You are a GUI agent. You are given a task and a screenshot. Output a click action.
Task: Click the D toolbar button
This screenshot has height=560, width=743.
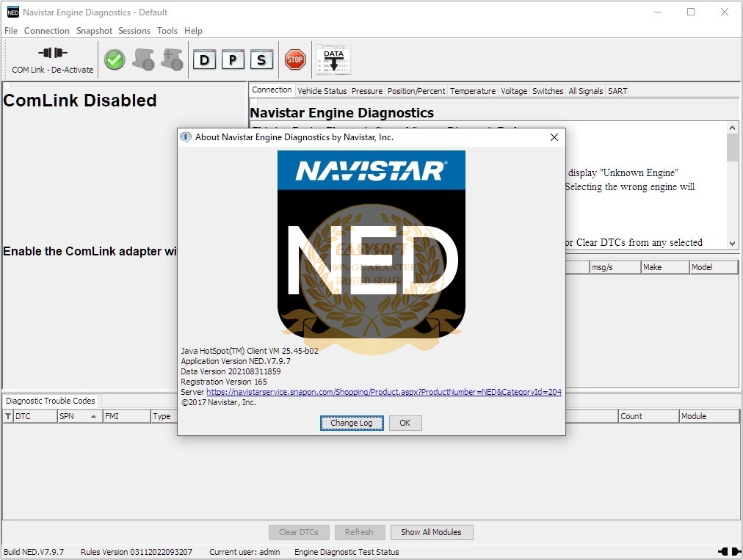tap(205, 59)
